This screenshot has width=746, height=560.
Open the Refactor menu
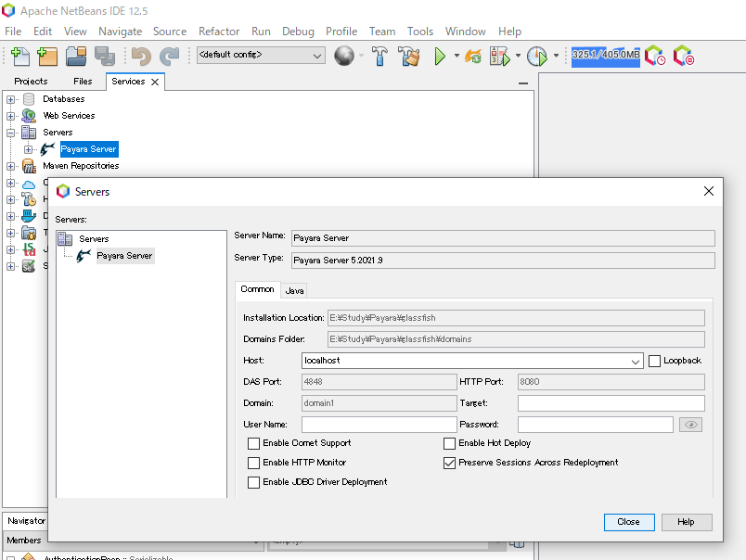[219, 32]
